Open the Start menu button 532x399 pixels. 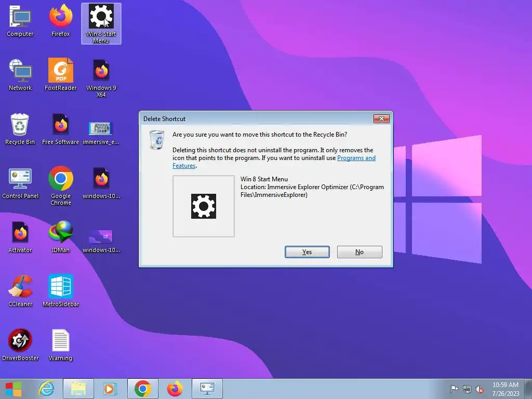pos(14,389)
